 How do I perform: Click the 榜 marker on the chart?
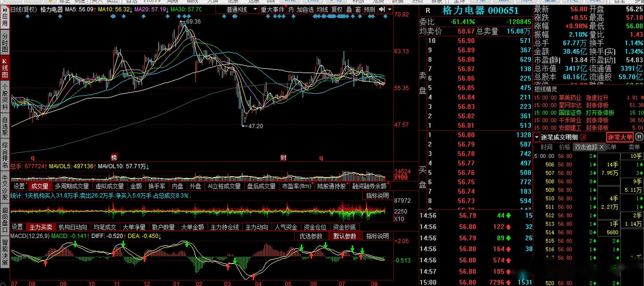point(114,158)
